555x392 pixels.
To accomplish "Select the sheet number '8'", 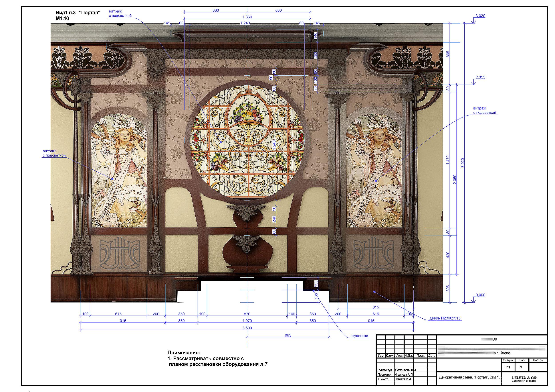I will (x=521, y=367).
